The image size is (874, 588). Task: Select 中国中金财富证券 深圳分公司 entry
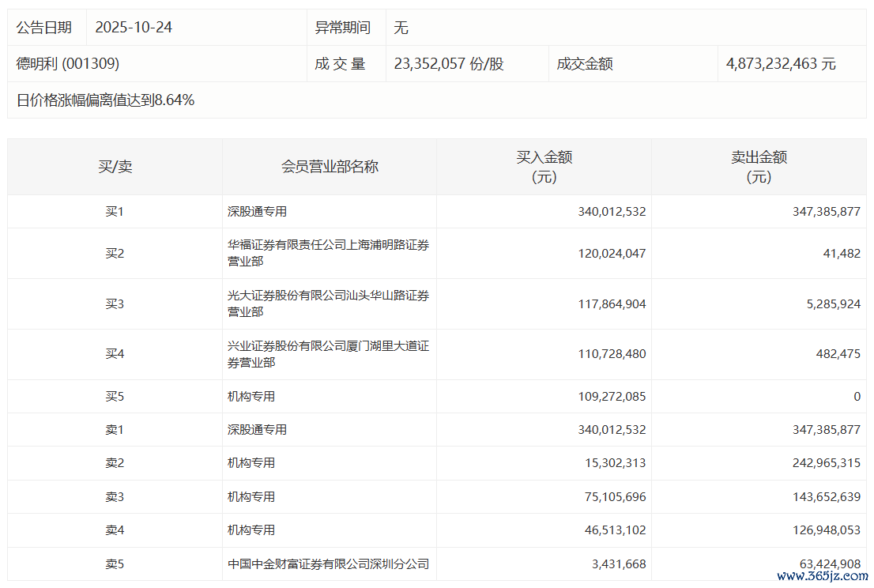[x=329, y=564]
